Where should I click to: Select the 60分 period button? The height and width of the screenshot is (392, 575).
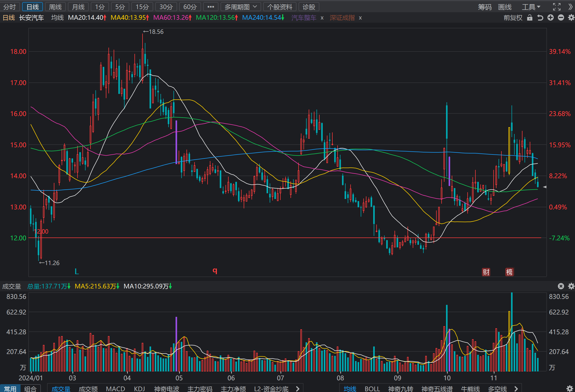tap(190, 7)
